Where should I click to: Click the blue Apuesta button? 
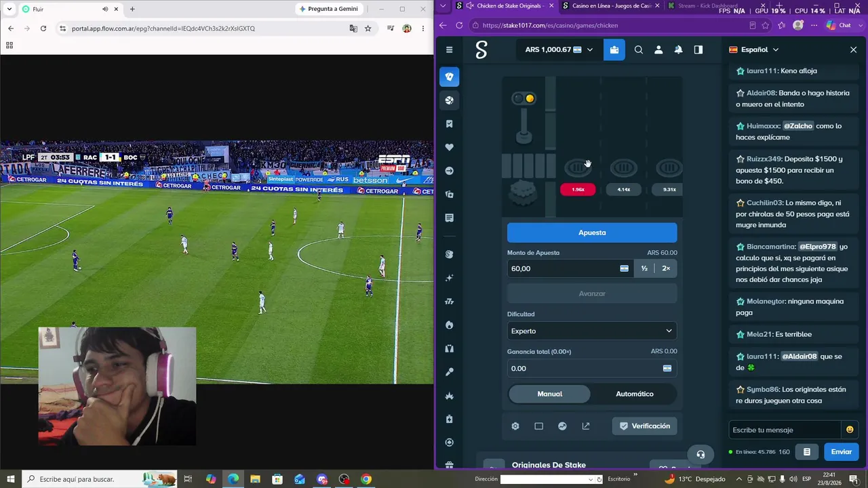592,232
